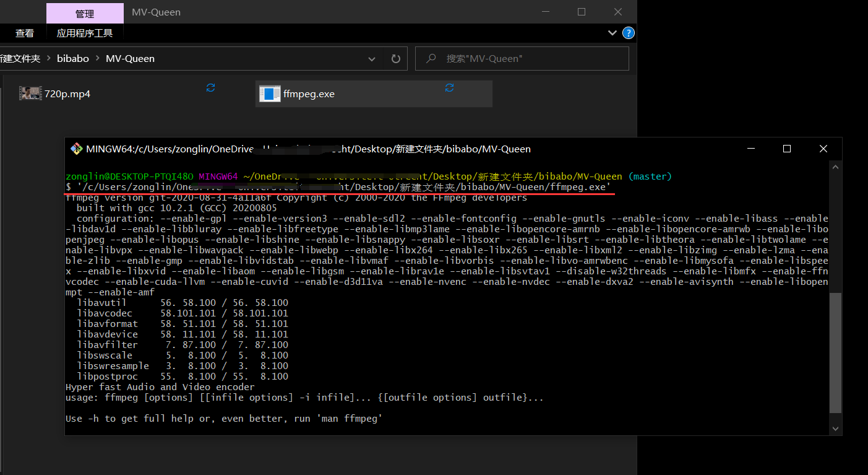Click the libavcodec version line
The width and height of the screenshot is (868, 475).
click(183, 313)
